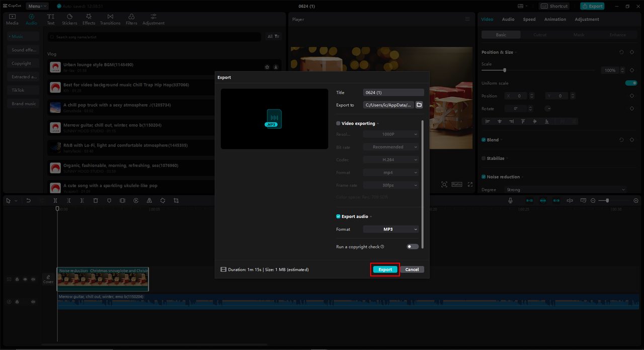Reset Position & Size with the reset arrow

621,52
